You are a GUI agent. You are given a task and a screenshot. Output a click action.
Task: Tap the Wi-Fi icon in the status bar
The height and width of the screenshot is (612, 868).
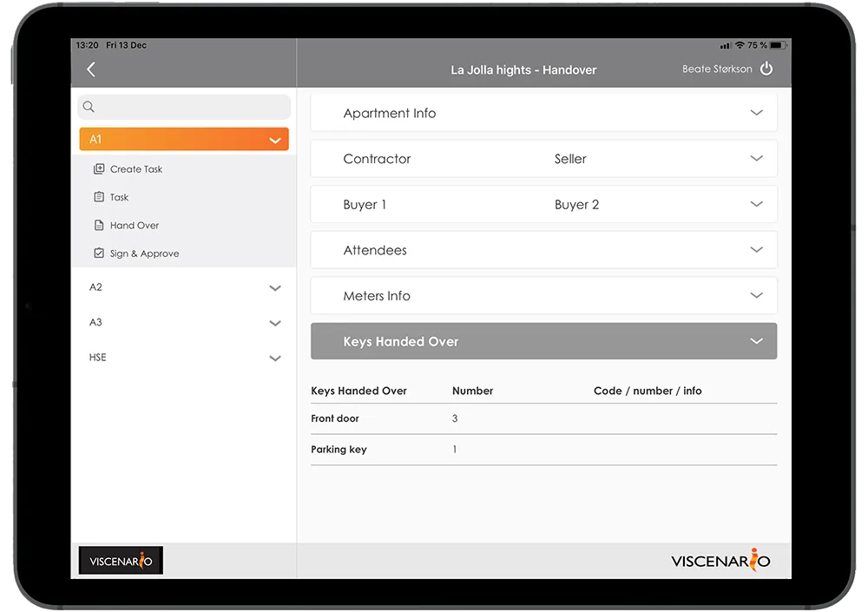[x=740, y=45]
